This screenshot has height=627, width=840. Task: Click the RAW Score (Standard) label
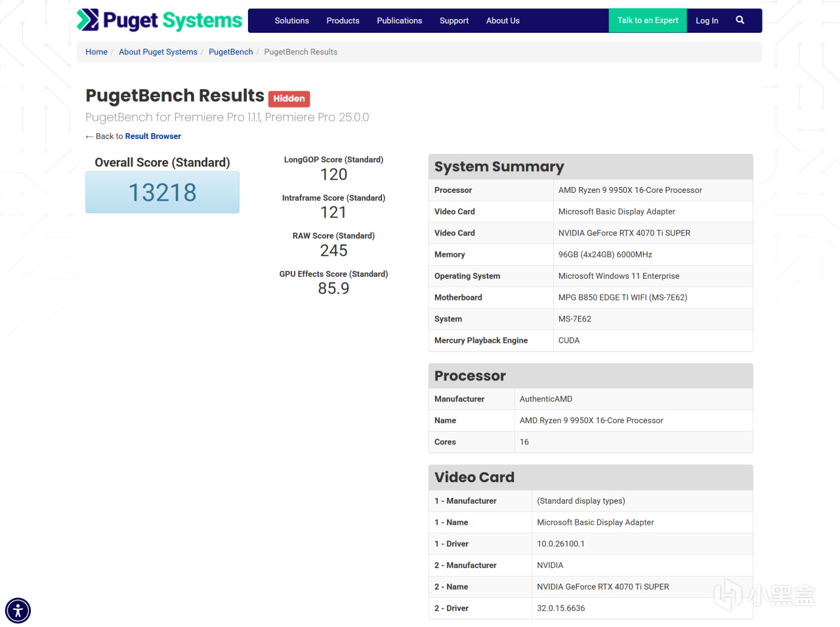pyautogui.click(x=333, y=236)
